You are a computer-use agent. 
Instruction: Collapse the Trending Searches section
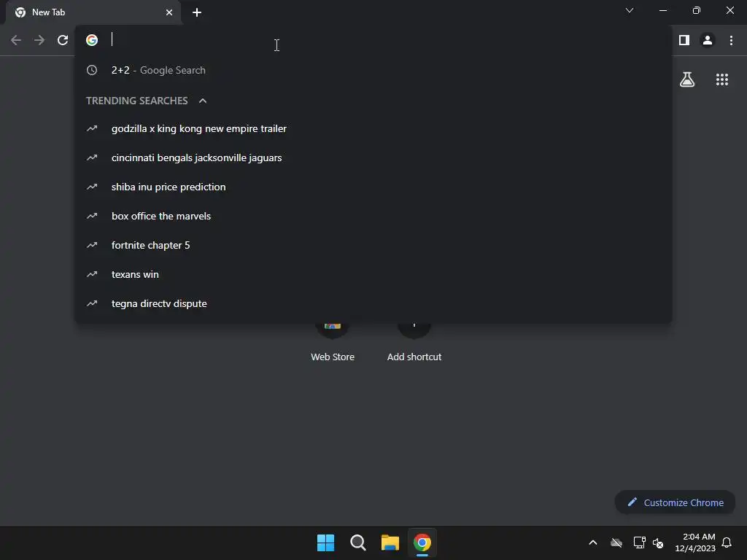(203, 101)
